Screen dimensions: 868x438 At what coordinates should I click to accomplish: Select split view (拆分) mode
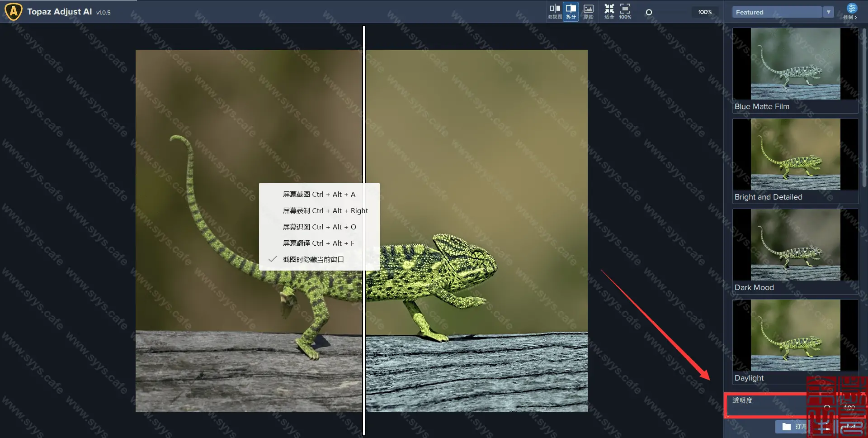tap(571, 12)
